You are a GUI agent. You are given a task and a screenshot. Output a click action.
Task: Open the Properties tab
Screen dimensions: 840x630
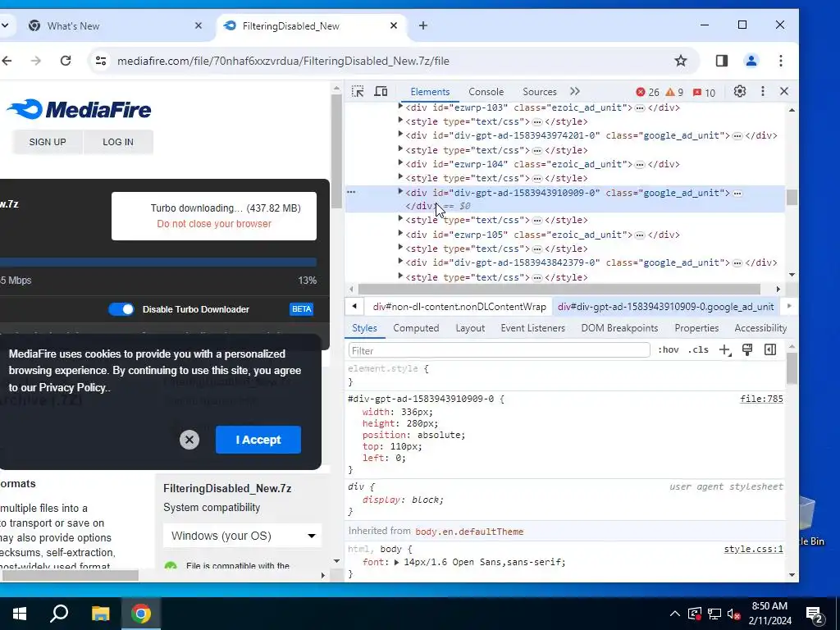tap(696, 328)
